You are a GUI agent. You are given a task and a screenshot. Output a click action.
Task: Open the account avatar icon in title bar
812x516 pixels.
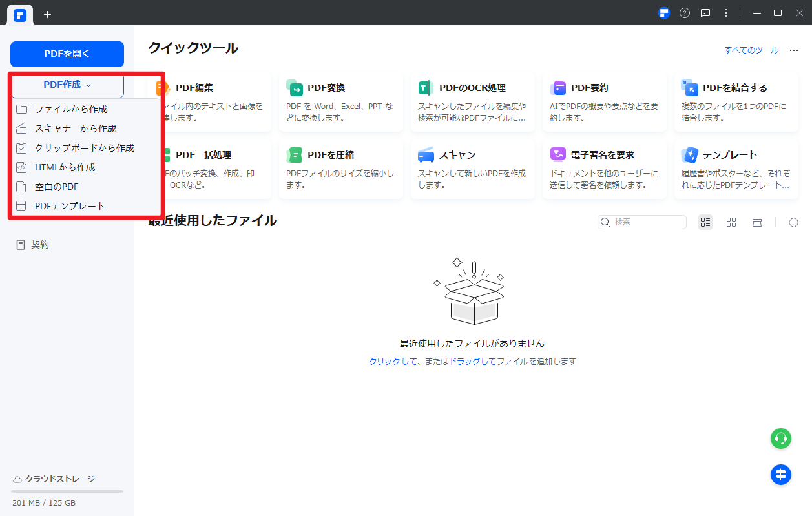[x=664, y=13]
